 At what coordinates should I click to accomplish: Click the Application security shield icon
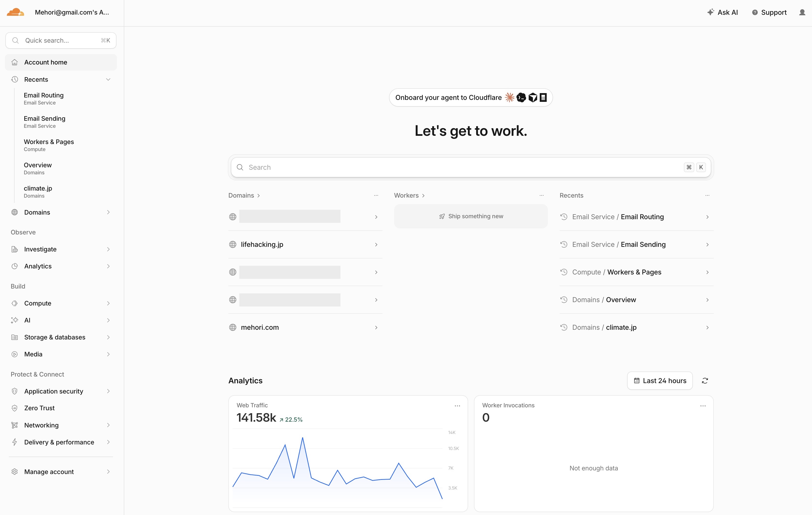(x=15, y=391)
